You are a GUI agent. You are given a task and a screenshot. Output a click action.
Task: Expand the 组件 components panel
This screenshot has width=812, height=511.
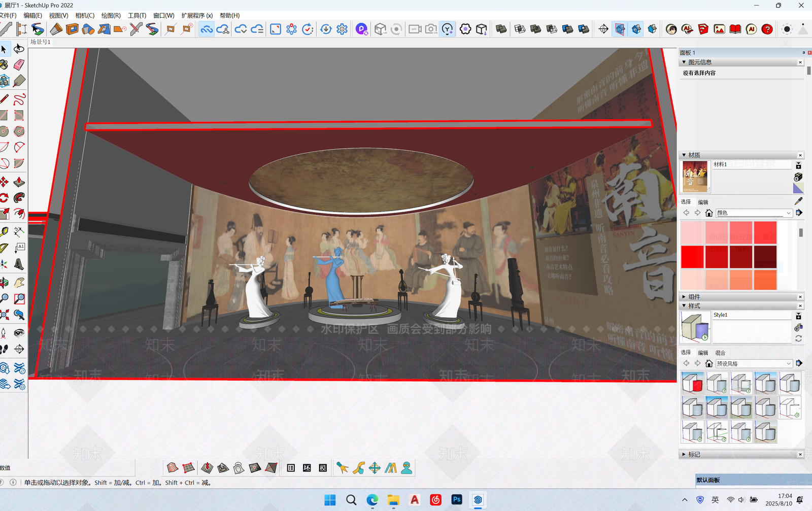click(684, 296)
